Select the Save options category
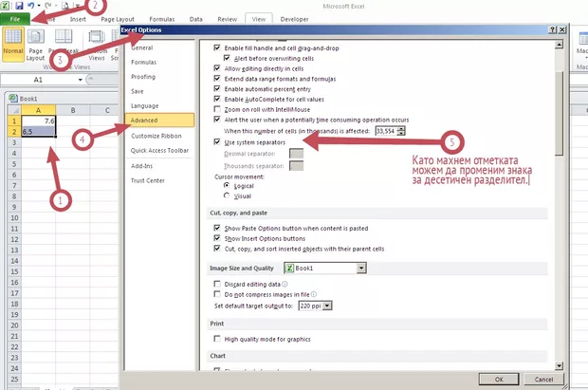Viewport: 588px width, 390px height. pos(138,91)
